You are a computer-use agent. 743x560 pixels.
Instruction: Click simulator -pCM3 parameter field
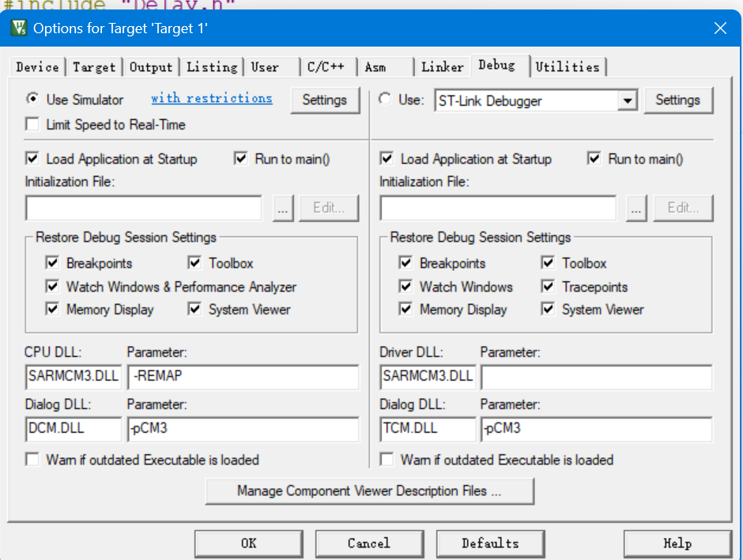(x=243, y=429)
